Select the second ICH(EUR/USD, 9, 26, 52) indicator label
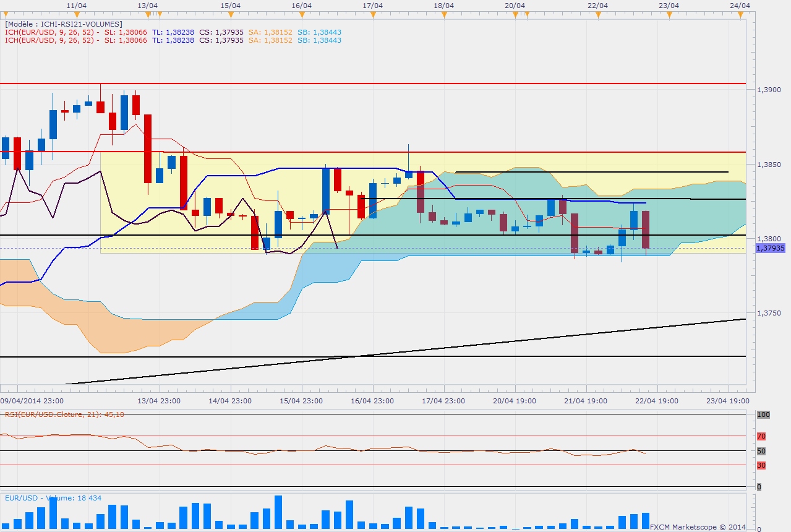The width and height of the screenshot is (791, 532). click(49, 40)
